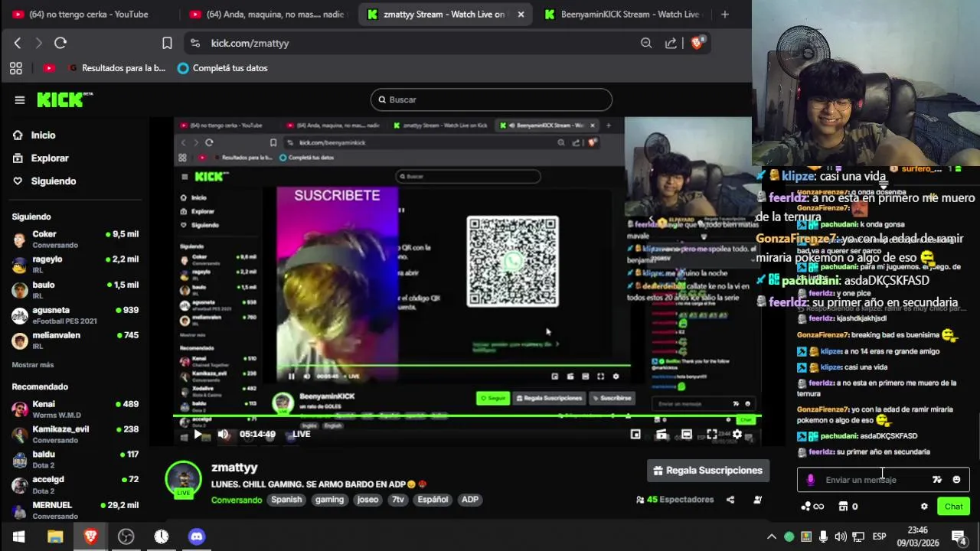980x551 pixels.
Task: Mute the stream volume
Action: (x=223, y=434)
